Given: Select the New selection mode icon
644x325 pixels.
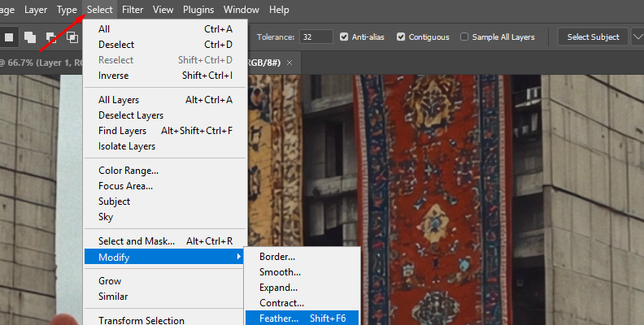Looking at the screenshot, I should [10, 37].
